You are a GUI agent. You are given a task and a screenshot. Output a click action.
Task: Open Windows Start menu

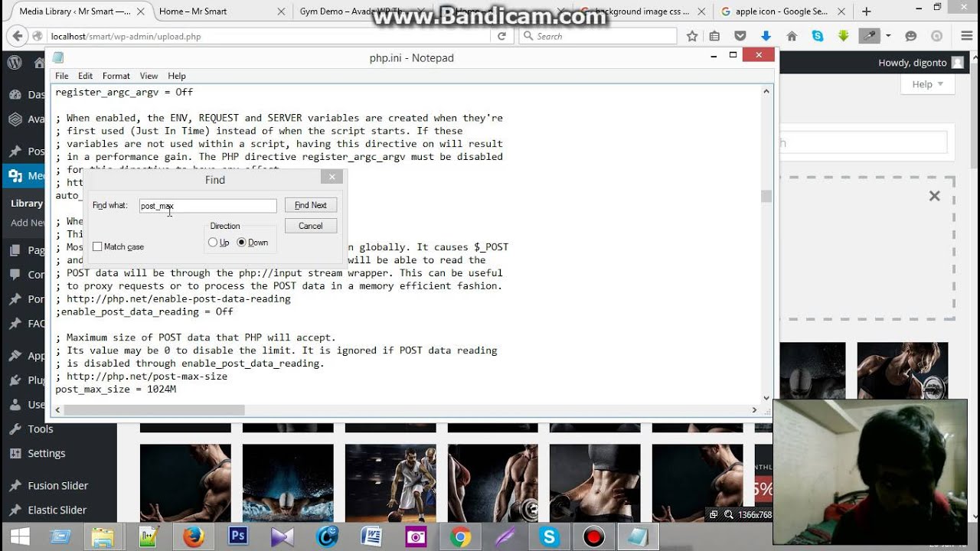tap(20, 536)
